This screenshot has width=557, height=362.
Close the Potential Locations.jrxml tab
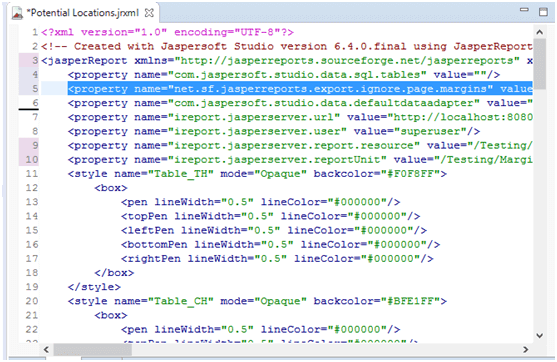point(149,13)
